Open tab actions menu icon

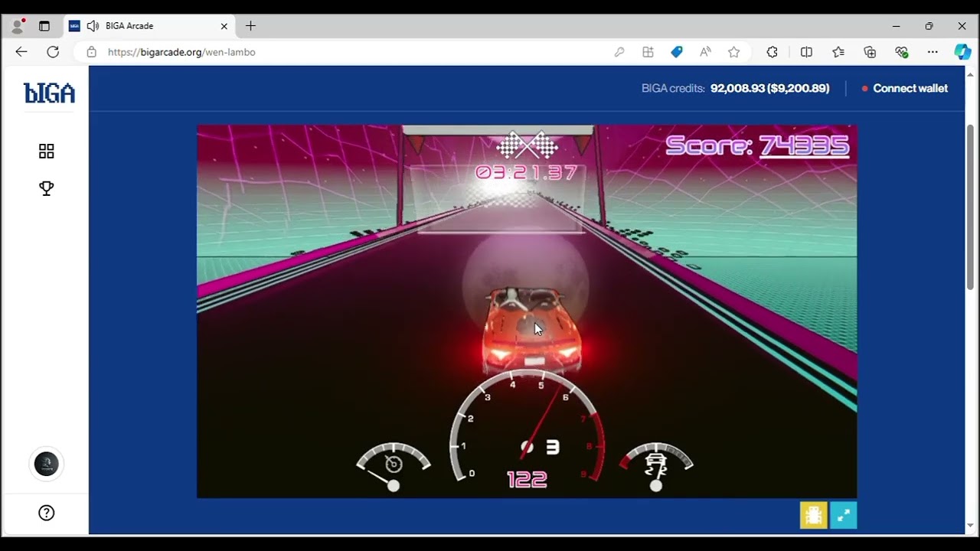(x=44, y=26)
